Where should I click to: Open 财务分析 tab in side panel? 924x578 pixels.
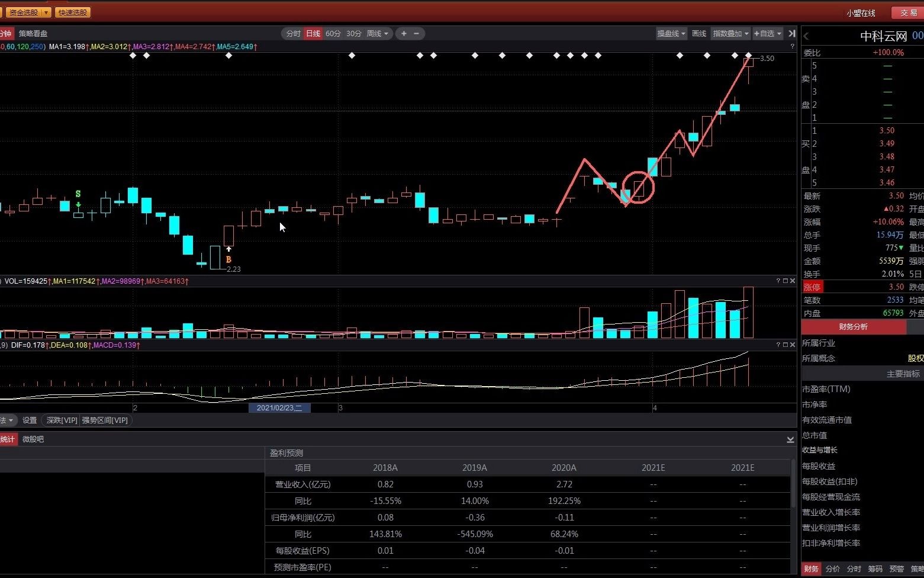click(x=854, y=327)
